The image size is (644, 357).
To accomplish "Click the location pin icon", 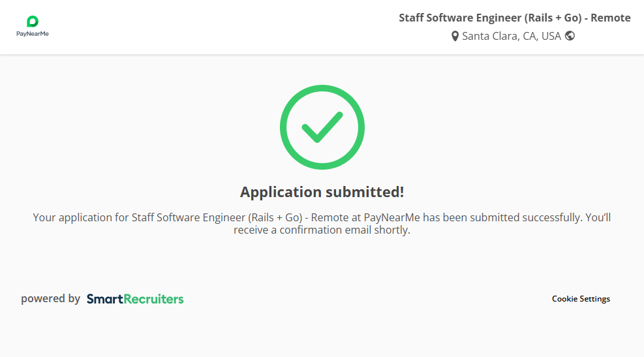I will 455,37.
